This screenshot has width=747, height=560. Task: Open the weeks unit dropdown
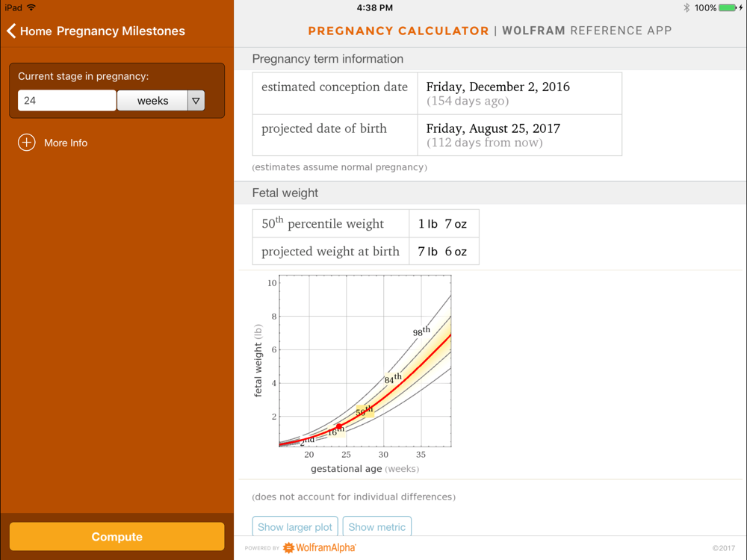[x=161, y=101]
